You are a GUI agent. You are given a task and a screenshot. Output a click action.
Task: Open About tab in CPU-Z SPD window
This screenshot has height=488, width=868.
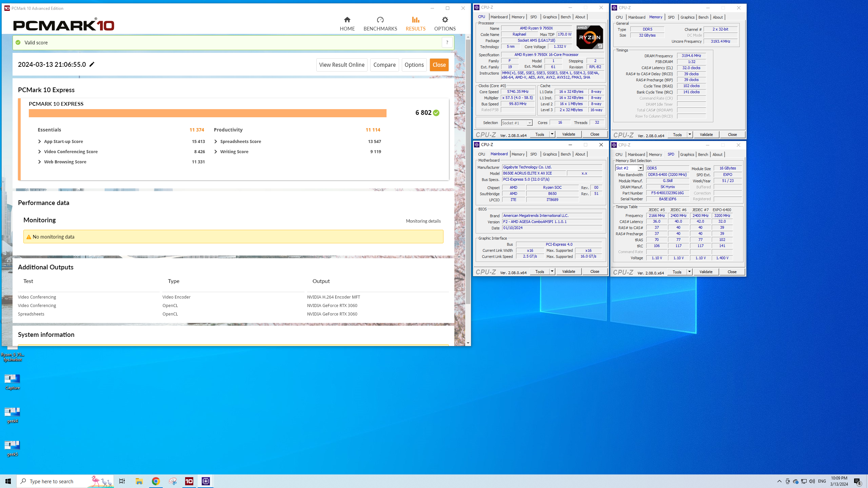point(717,155)
